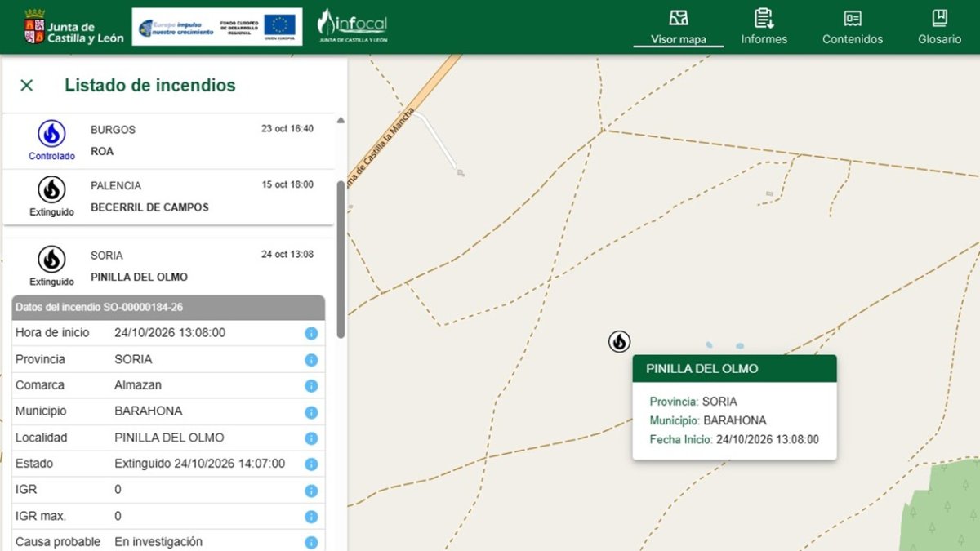Image resolution: width=980 pixels, height=551 pixels.
Task: Select the BURGOS ROA fire entry
Action: pos(168,140)
